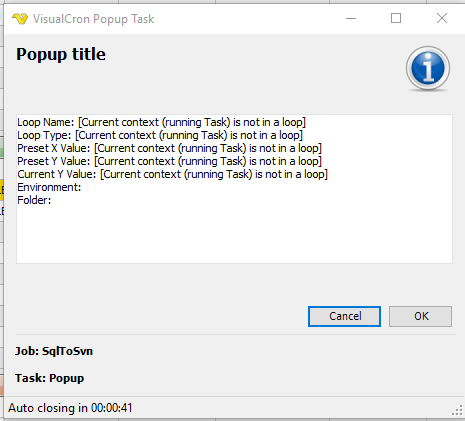Click the Loop Name line in the message
Image resolution: width=465 pixels, height=421 pixels.
pyautogui.click(x=161, y=123)
